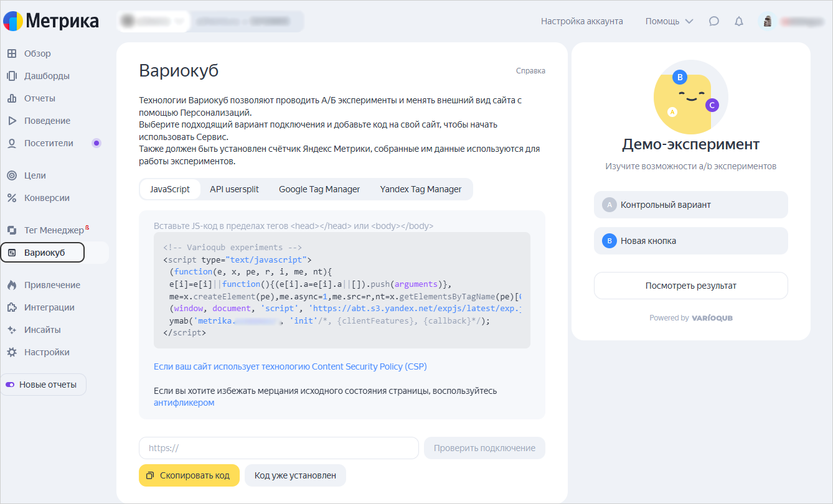This screenshot has width=833, height=504.
Task: Expand the Помощь dropdown menu
Action: click(669, 21)
